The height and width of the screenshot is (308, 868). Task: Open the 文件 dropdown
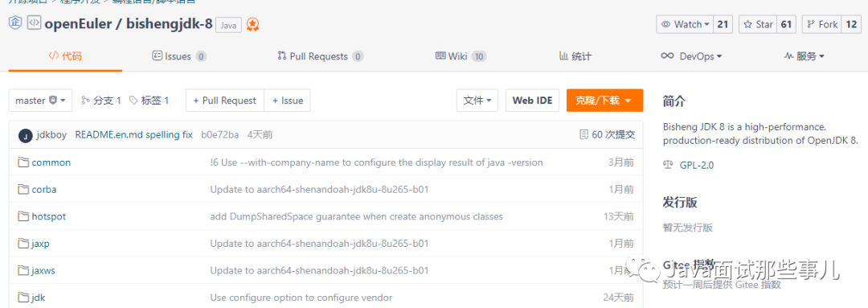[477, 101]
